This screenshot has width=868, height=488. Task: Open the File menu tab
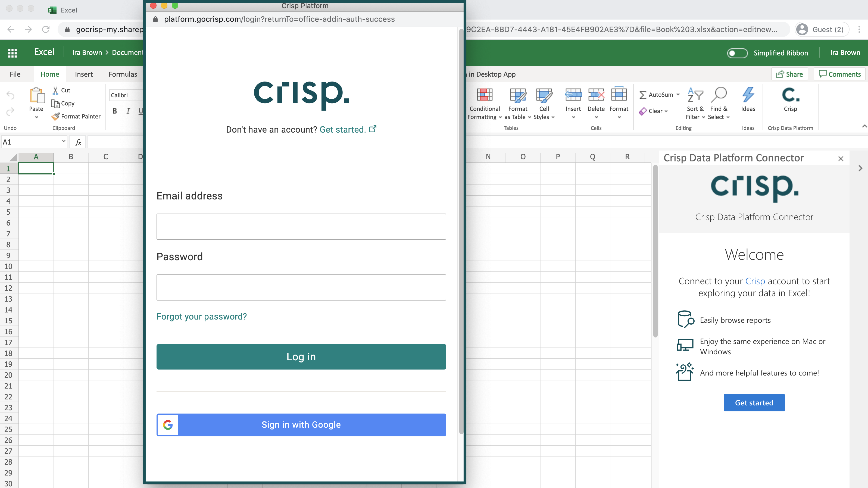tap(15, 74)
